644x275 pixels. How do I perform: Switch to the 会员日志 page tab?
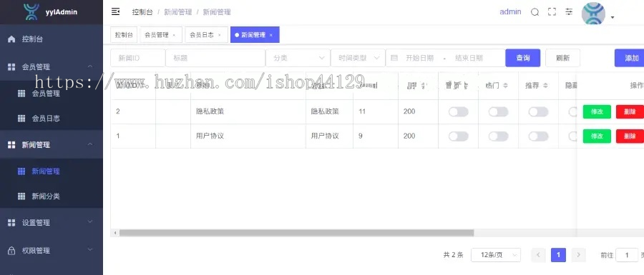tap(206, 35)
